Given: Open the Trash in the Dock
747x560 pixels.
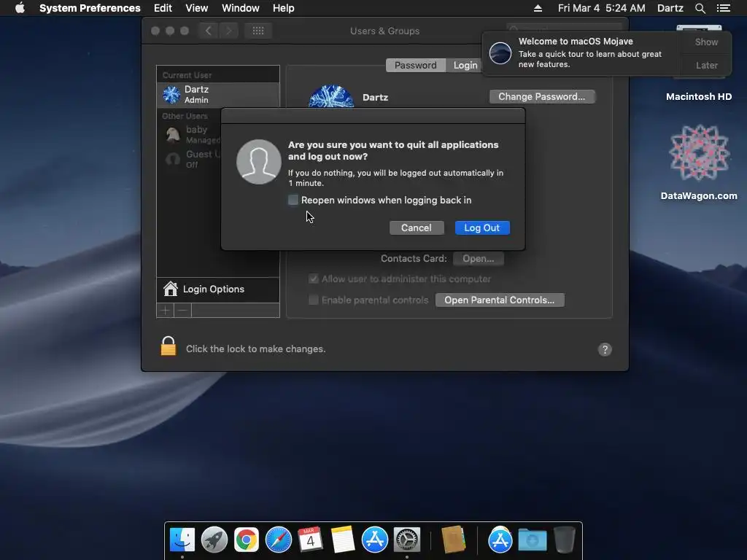Looking at the screenshot, I should 565,540.
